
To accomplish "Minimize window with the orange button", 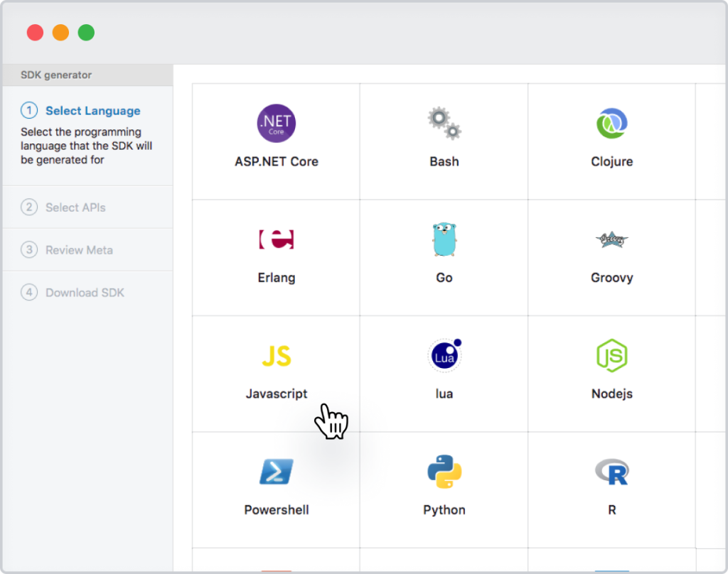I will [60, 33].
